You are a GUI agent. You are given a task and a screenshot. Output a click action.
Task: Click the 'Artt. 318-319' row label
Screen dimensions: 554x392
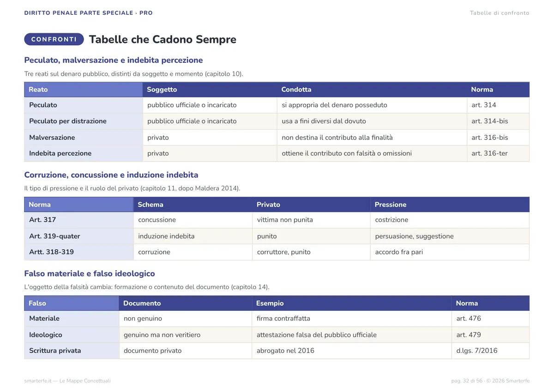[x=79, y=252]
